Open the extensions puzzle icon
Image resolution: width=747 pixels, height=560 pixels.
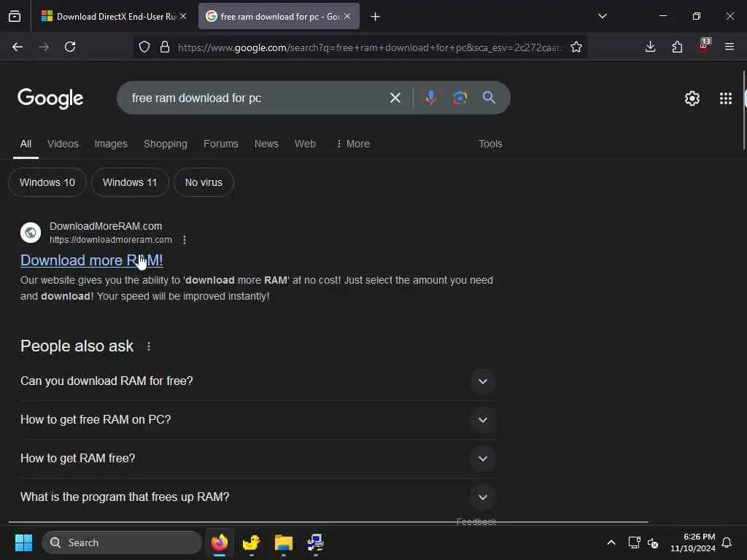677,47
